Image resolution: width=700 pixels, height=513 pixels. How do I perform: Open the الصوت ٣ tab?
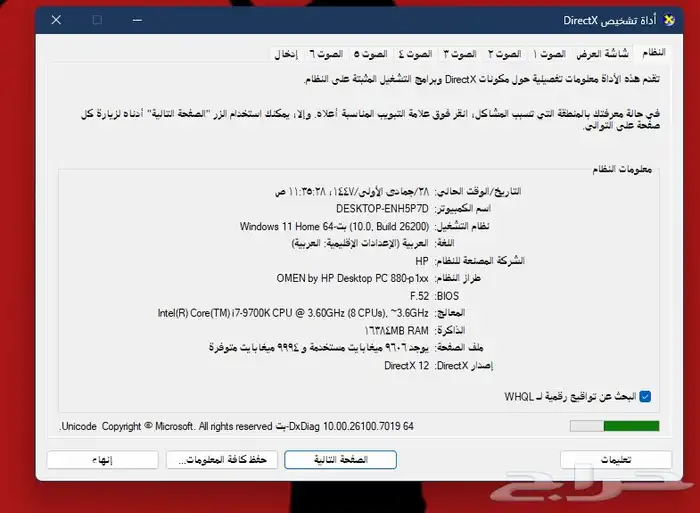click(x=460, y=54)
